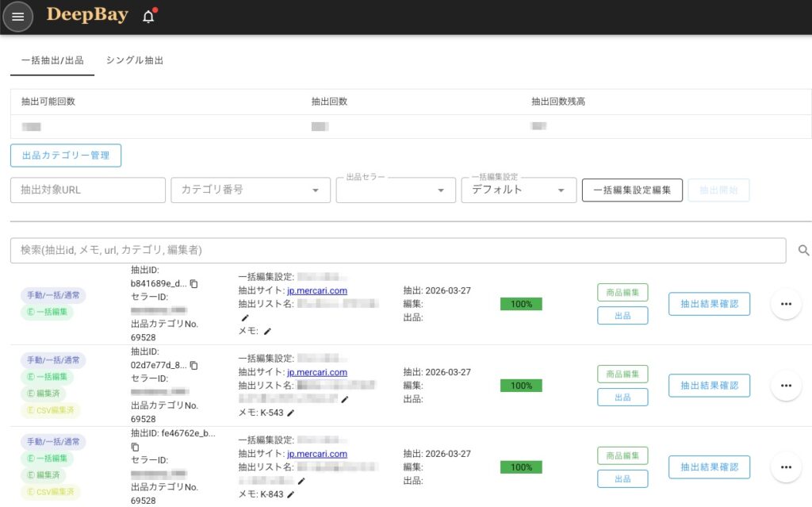Viewport: 812px width, 507px height.
Task: Click the 100% progress bar in K-543 row
Action: [521, 386]
